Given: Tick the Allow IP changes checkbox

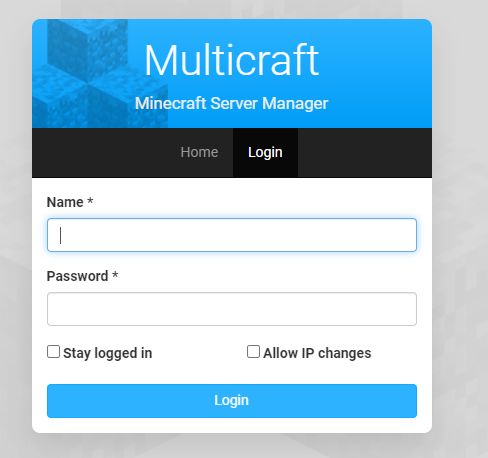Looking at the screenshot, I should click(x=253, y=352).
